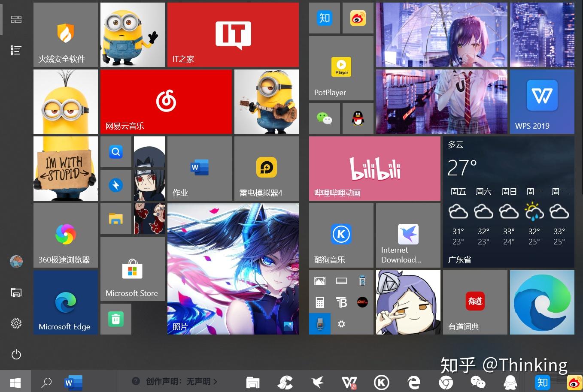Open the PotPlayer media player tile
The image size is (583, 392).
click(x=341, y=68)
